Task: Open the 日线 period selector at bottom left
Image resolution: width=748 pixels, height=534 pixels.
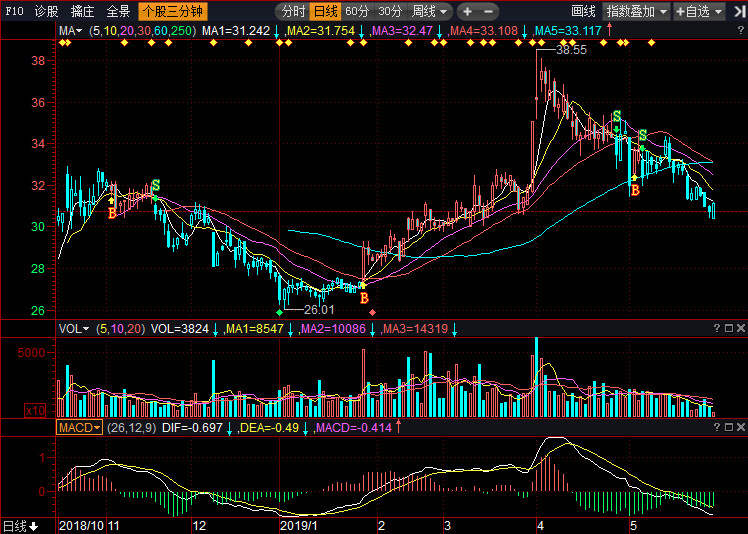Action: 21,526
